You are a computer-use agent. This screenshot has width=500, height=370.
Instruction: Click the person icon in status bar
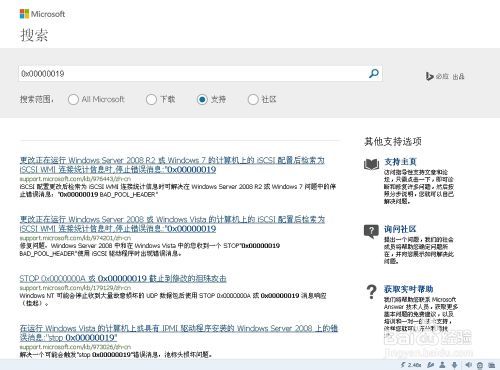point(442,365)
